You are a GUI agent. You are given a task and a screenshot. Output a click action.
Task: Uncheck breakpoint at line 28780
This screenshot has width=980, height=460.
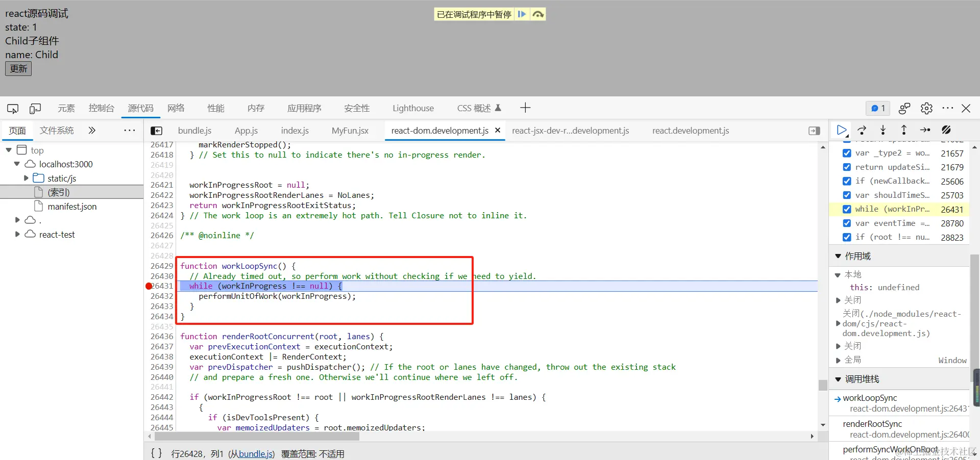point(847,223)
